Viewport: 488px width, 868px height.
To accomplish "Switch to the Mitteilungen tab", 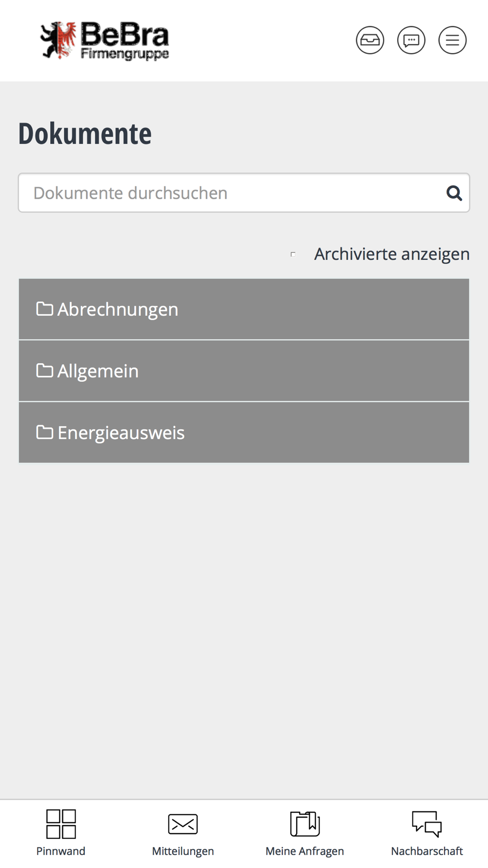I will (x=183, y=851).
